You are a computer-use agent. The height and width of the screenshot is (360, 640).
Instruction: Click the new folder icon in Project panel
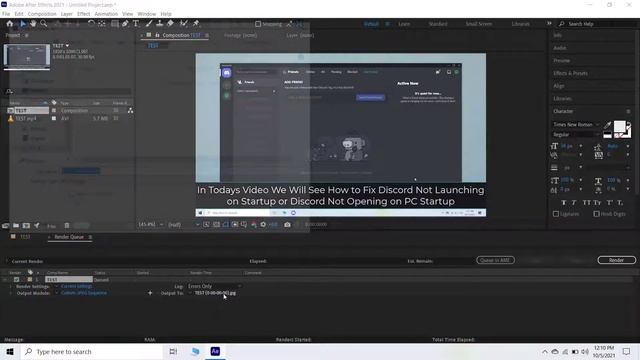pos(16,225)
